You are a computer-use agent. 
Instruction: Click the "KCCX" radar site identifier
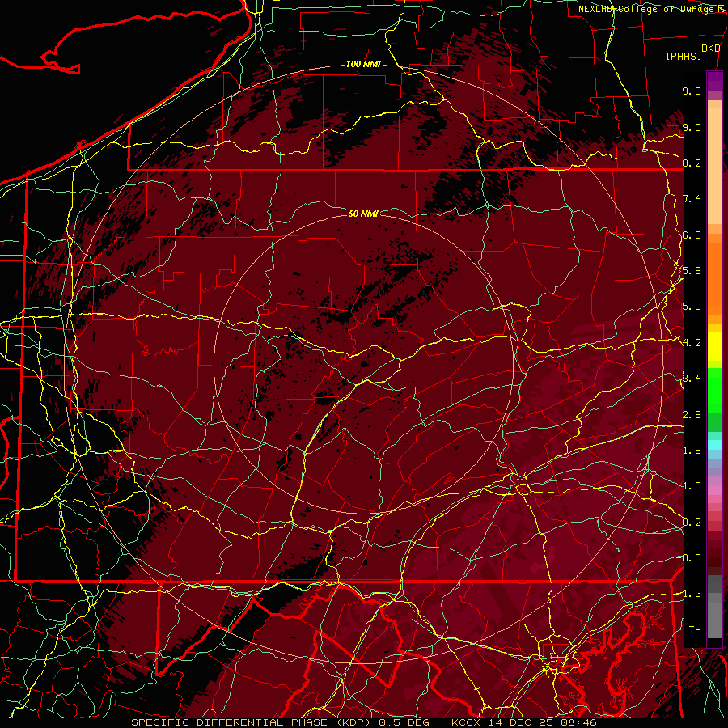tap(467, 722)
